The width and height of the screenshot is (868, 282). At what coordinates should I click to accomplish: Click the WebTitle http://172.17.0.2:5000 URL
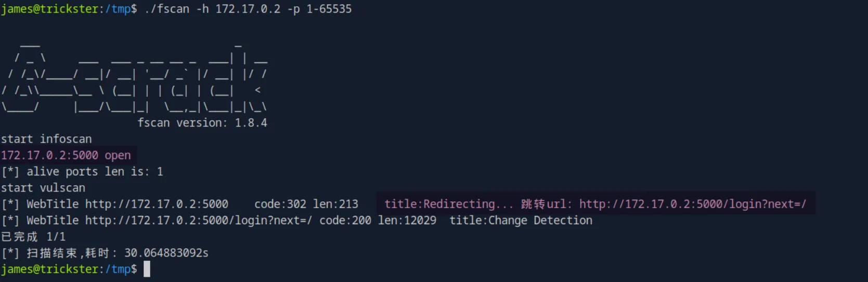point(157,204)
